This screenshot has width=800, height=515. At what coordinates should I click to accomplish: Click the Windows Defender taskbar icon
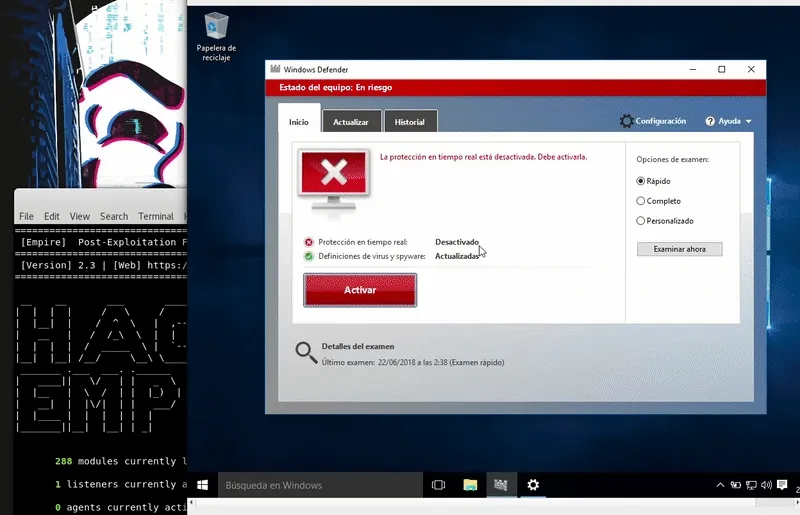point(501,485)
